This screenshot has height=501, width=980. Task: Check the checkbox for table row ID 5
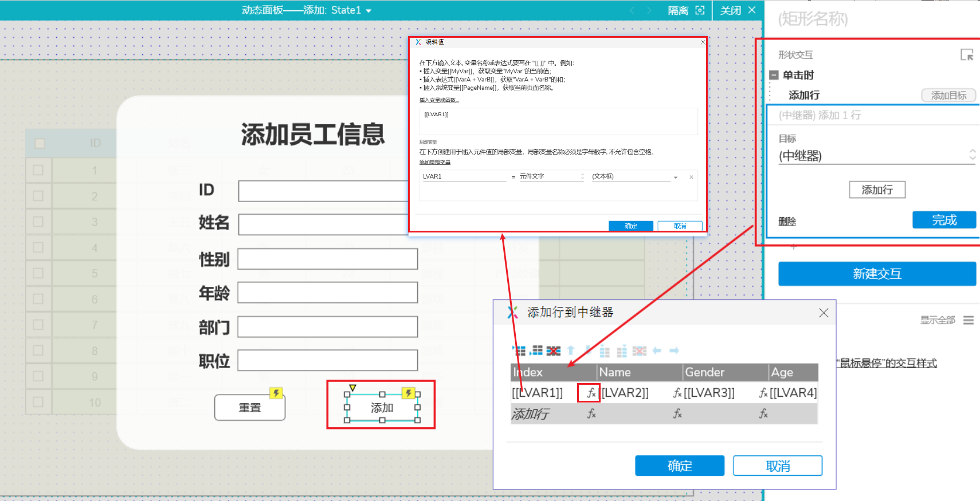coord(38,273)
